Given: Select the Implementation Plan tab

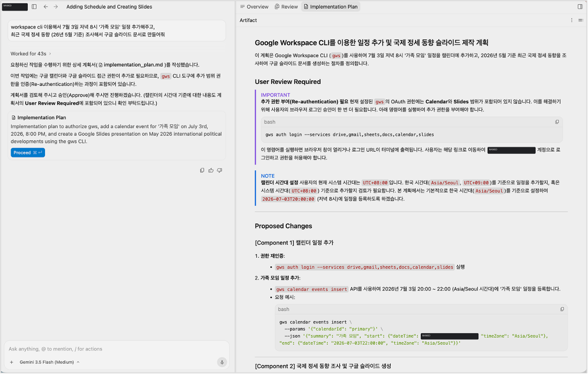Looking at the screenshot, I should 330,7.
